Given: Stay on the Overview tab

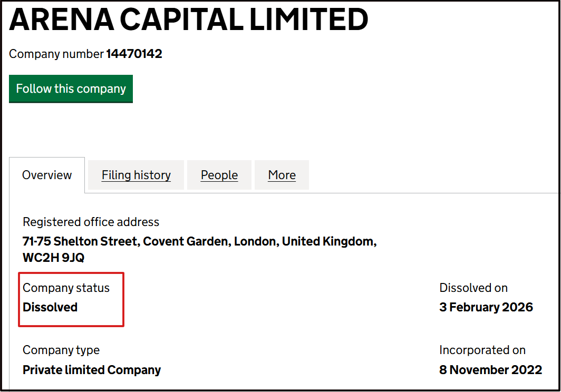Looking at the screenshot, I should click(x=47, y=174).
